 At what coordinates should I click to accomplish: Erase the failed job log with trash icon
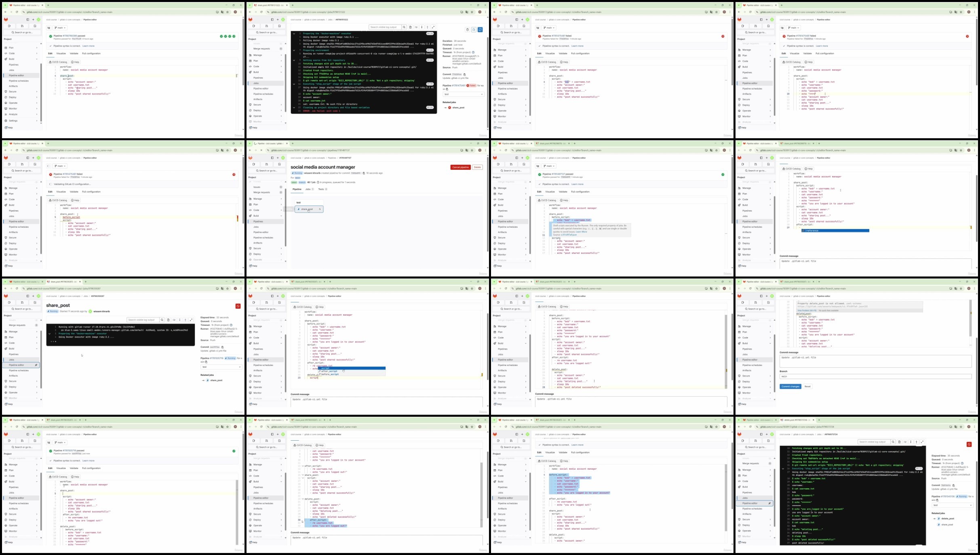468,30
